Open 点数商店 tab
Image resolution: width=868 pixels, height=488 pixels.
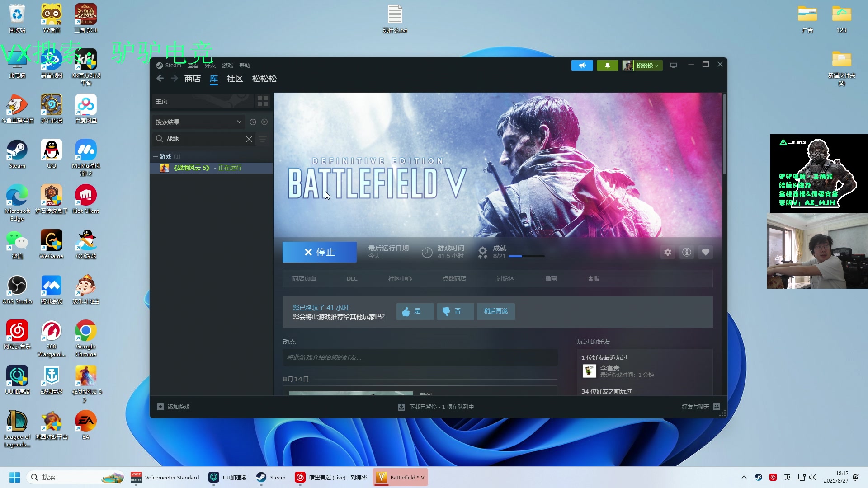pos(454,279)
